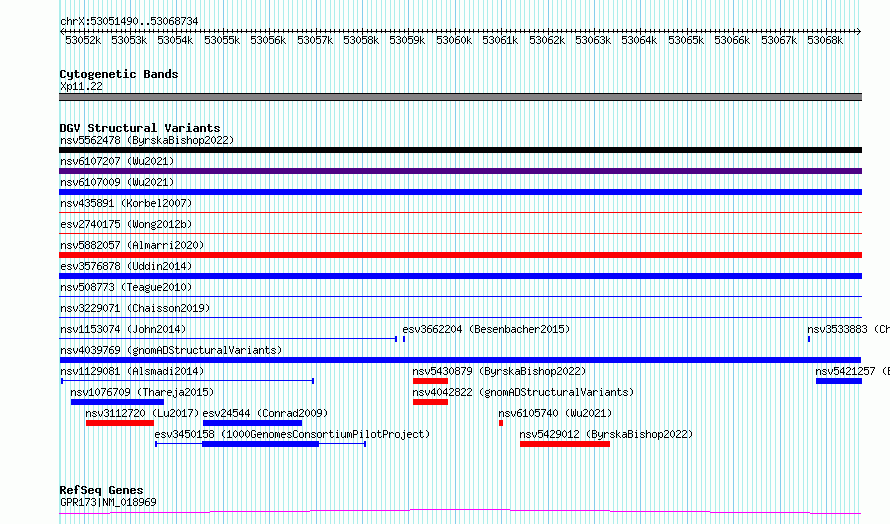The width and height of the screenshot is (890, 524).
Task: Open variant nsv6107207 (Wu2021) label
Action: 117,161
